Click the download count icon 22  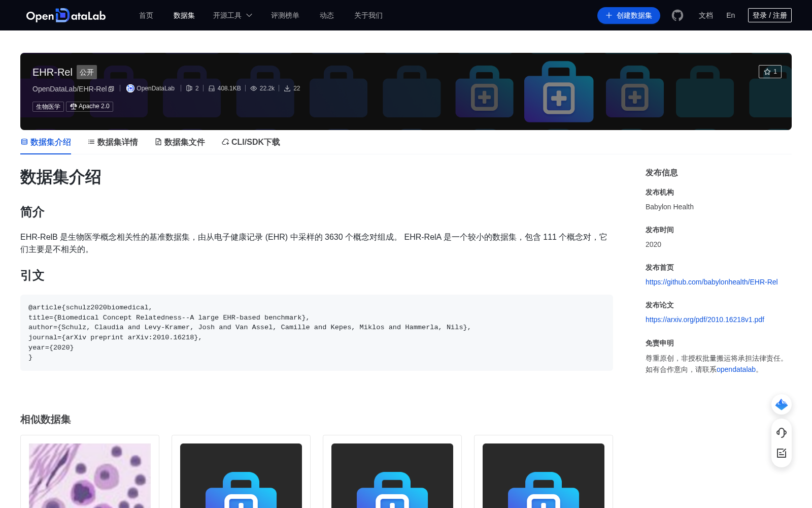(x=287, y=88)
